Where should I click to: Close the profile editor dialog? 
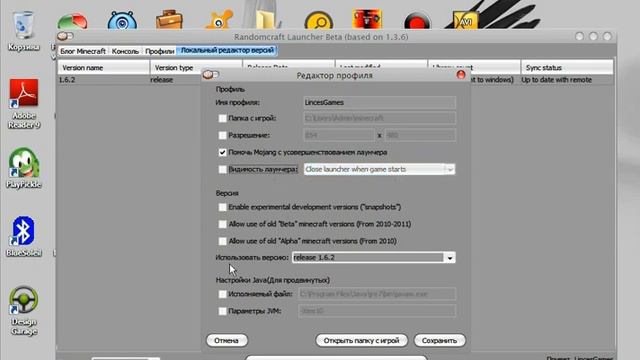coord(461,75)
